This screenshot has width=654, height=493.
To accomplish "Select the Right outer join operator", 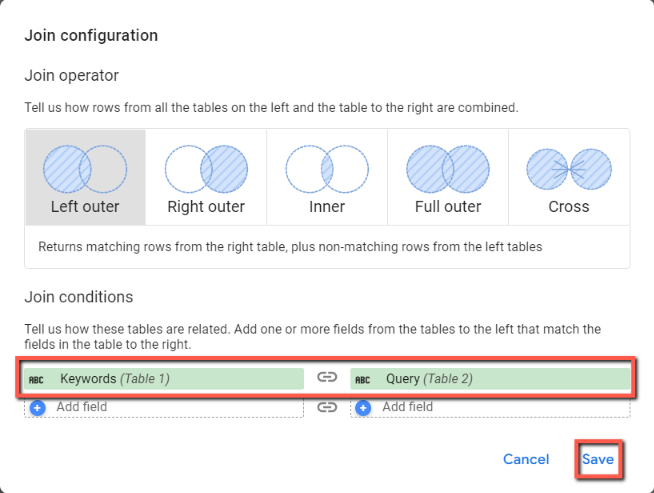I will pos(206,177).
